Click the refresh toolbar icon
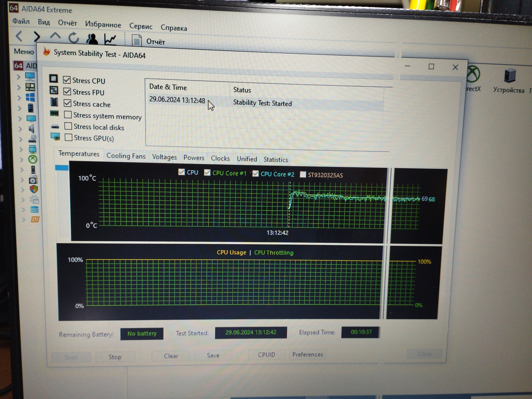This screenshot has width=532, height=399. point(74,38)
